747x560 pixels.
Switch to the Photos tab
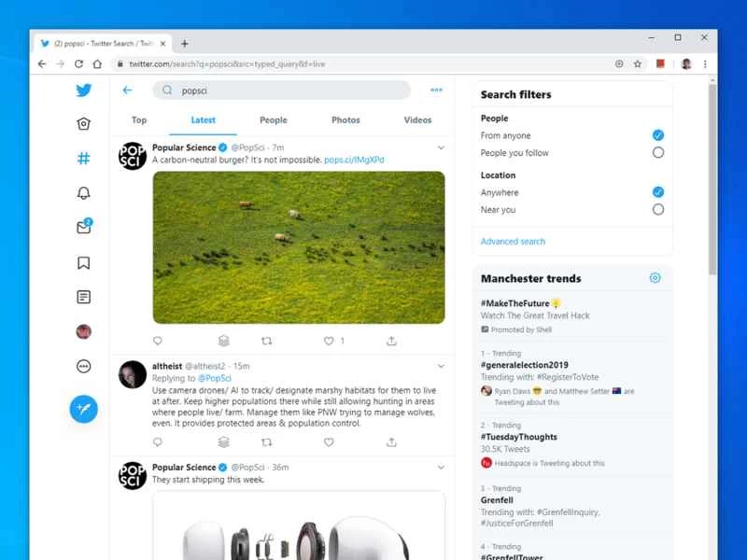tap(345, 119)
